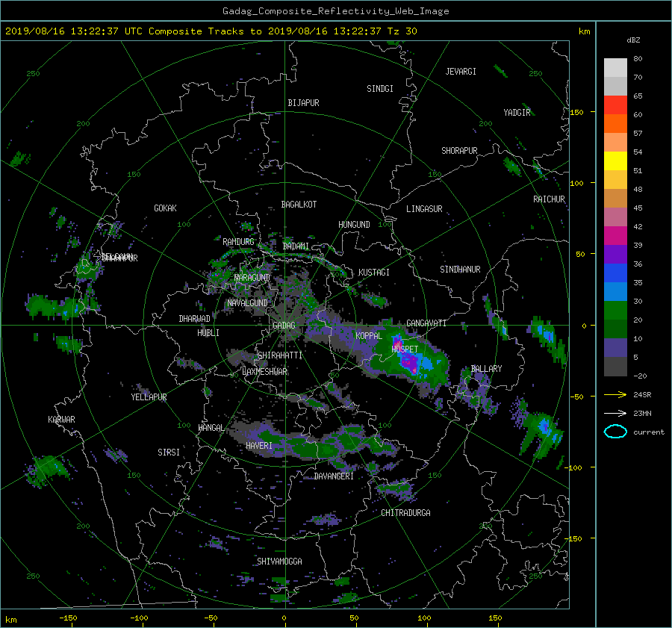The width and height of the screenshot is (672, 628).
Task: Click the KUSTAGI city label
Action: (374, 273)
